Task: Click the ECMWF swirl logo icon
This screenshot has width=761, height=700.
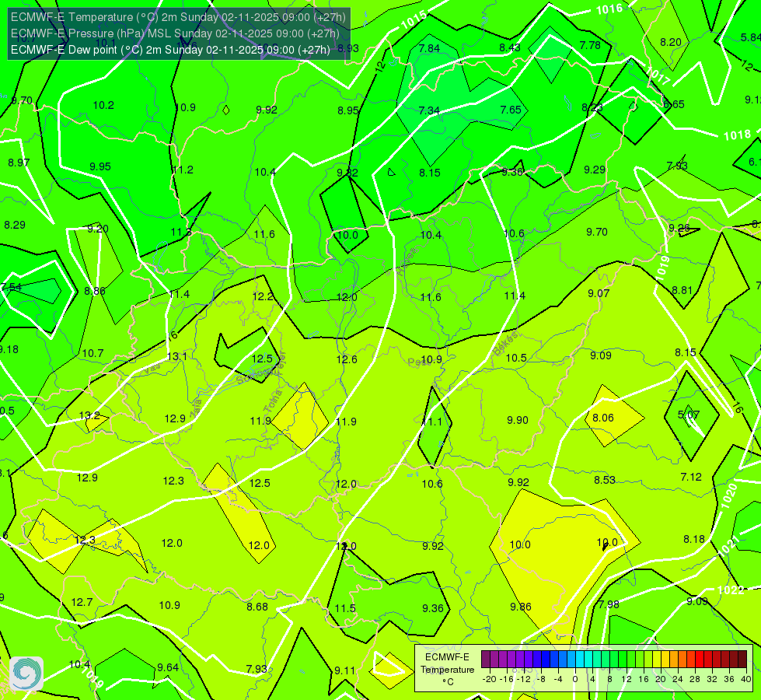Action: click(x=26, y=674)
